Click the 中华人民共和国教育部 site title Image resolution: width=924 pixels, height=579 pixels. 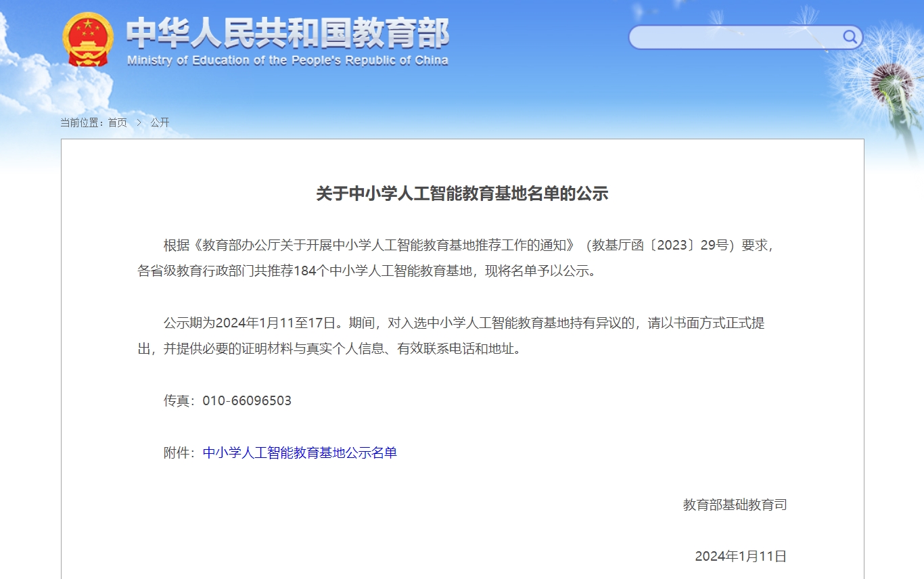287,32
